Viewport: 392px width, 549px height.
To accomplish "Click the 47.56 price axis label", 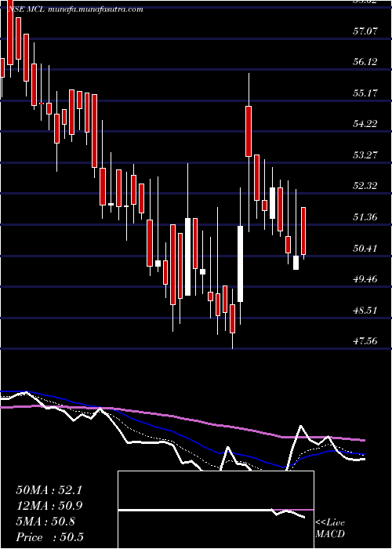I will (x=365, y=340).
